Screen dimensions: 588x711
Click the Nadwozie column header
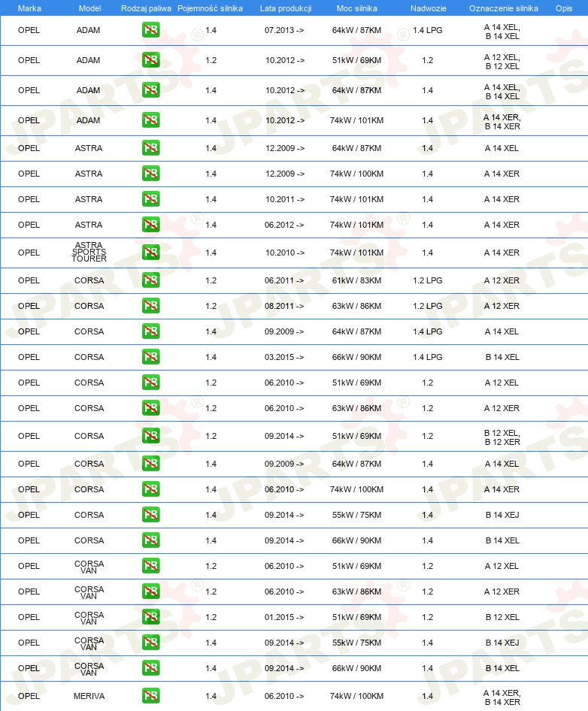[429, 8]
